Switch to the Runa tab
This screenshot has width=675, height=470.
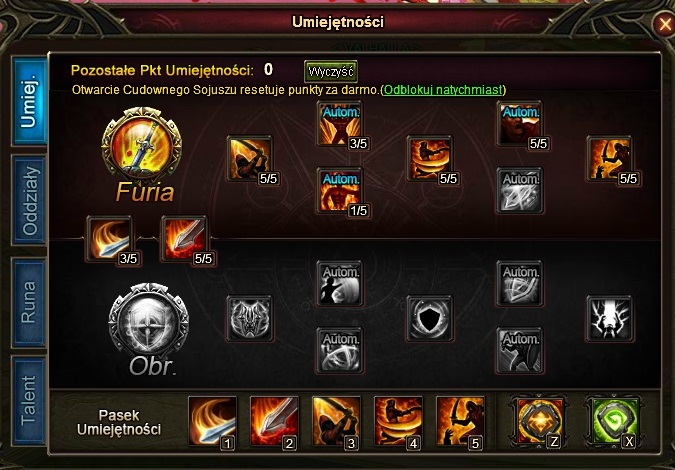[x=29, y=302]
